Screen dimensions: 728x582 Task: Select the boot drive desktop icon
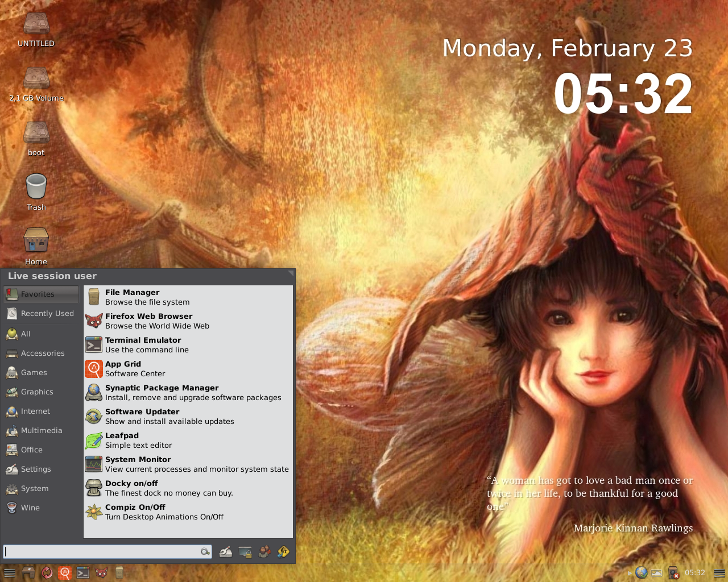[36, 139]
